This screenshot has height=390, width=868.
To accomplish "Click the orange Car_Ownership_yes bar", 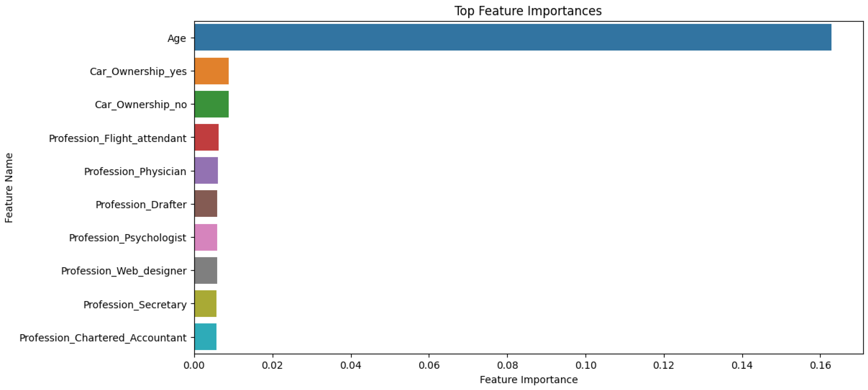I will [x=212, y=71].
